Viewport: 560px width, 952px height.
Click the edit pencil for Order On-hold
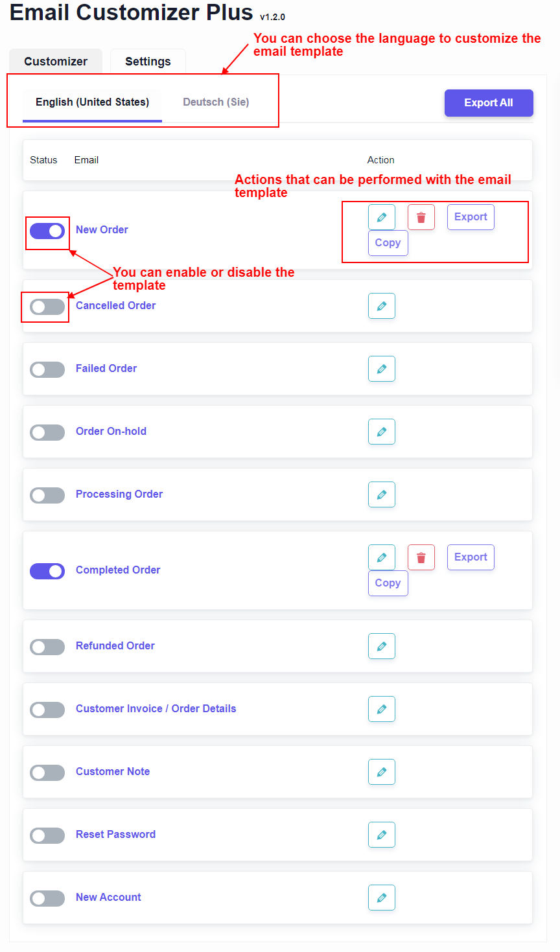tap(381, 432)
